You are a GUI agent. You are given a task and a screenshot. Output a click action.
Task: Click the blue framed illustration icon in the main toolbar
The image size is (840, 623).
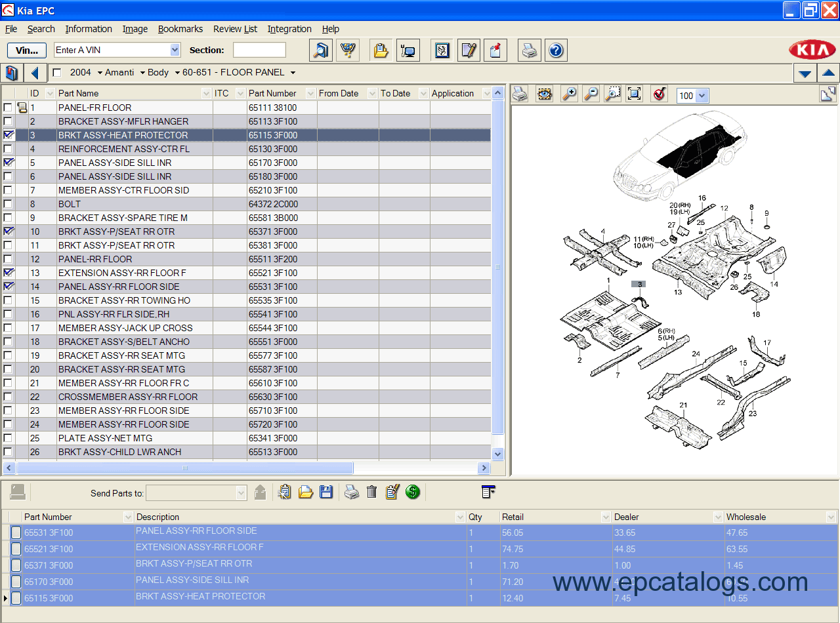(x=442, y=50)
